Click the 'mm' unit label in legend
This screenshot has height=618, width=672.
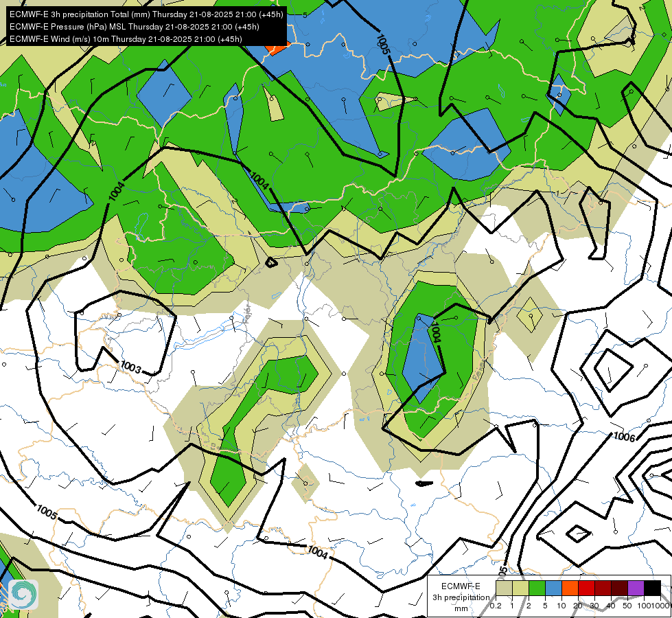pyautogui.click(x=461, y=608)
